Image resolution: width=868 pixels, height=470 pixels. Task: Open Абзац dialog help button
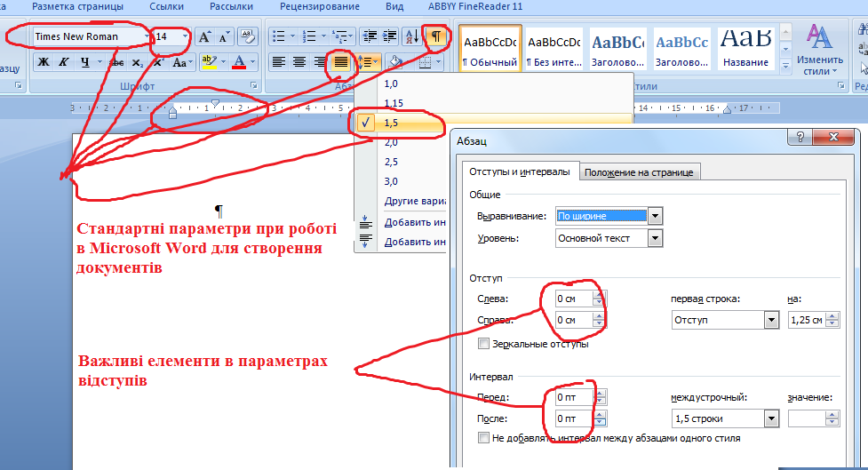800,138
